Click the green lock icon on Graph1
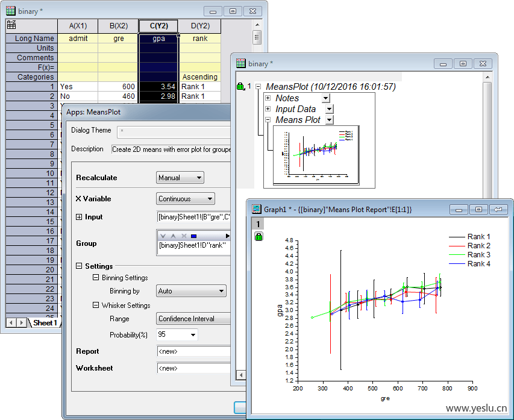This screenshot has height=420, width=514. 259,237
